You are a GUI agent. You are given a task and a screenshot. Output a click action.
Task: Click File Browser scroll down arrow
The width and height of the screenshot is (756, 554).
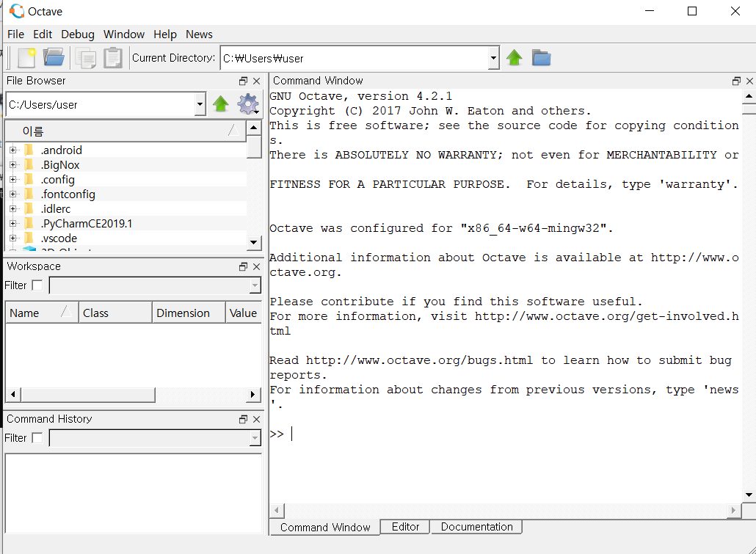[x=254, y=243]
